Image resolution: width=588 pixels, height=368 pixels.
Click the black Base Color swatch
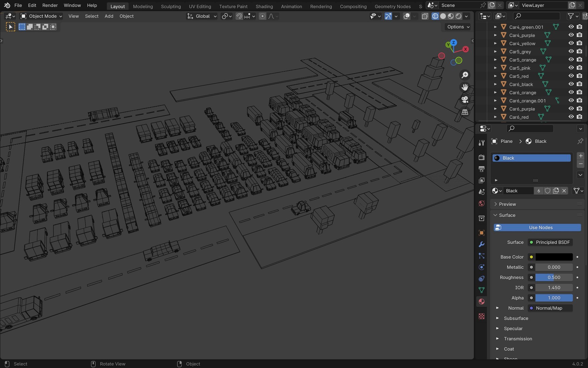point(554,257)
